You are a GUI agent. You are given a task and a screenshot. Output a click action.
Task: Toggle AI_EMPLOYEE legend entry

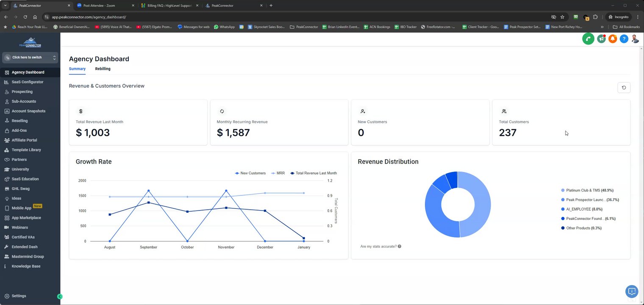tap(582, 209)
